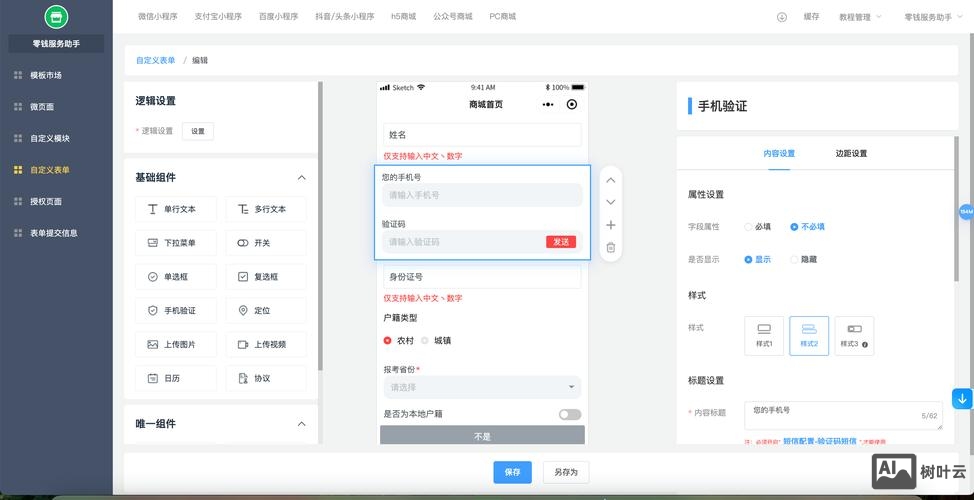Screen dimensions: 974x500
Task: Select the 城镇 radio option
Action: pyautogui.click(x=435, y=340)
